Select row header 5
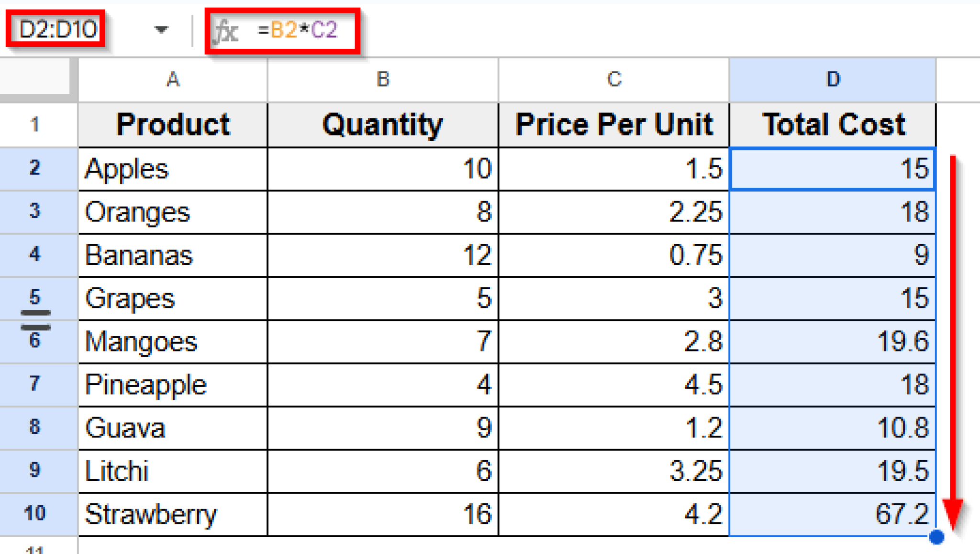Image resolution: width=980 pixels, height=554 pixels. click(x=36, y=298)
